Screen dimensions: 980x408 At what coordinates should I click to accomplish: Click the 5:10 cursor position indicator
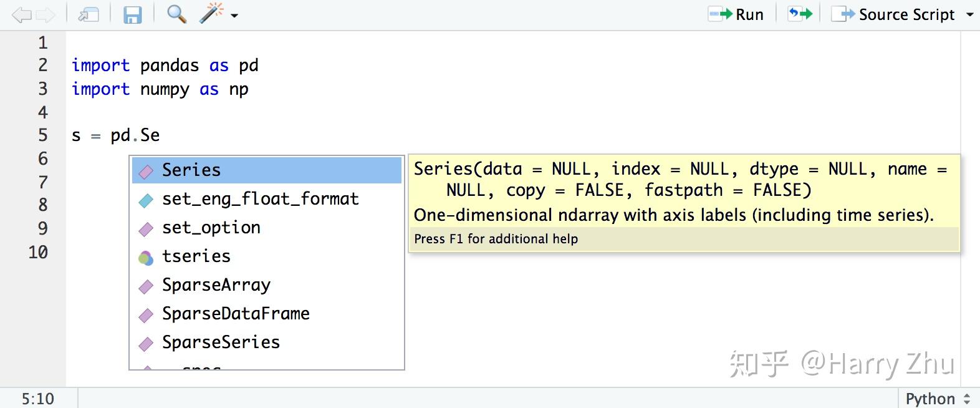(38, 399)
